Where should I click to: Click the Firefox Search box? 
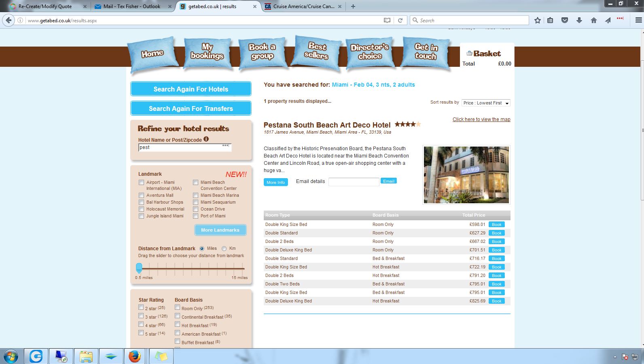[469, 20]
